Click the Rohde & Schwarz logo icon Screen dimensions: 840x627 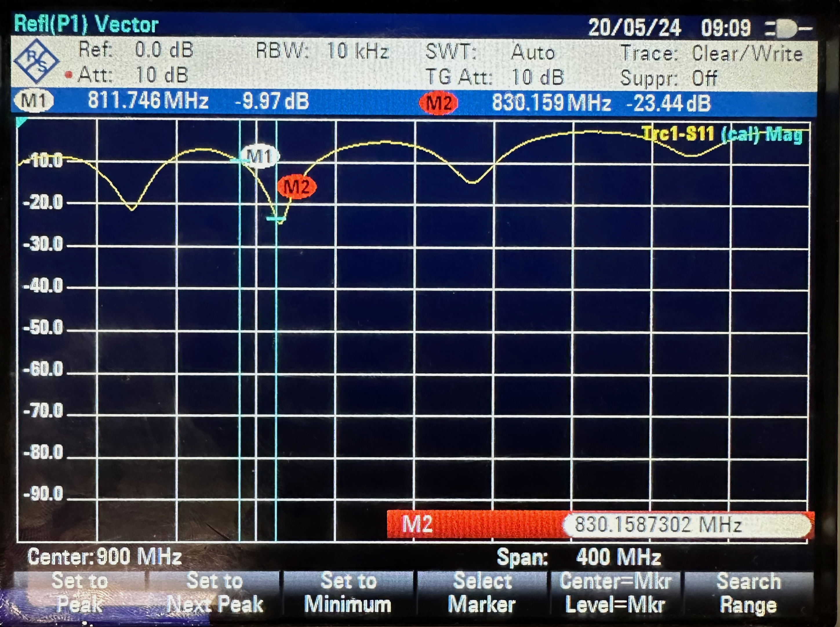[x=37, y=61]
